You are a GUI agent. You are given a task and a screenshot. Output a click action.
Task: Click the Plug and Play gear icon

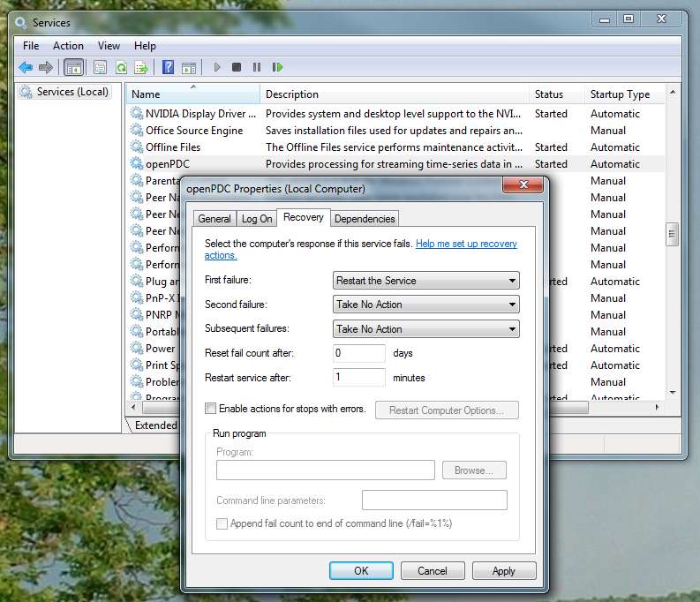click(x=137, y=281)
